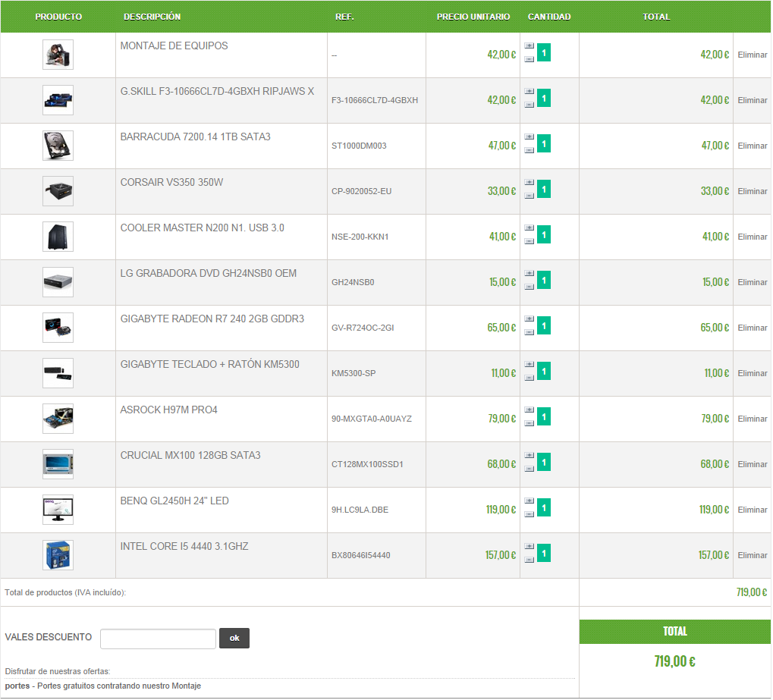Increase quantity of MONTAJE DE EQUIPOS

(529, 46)
